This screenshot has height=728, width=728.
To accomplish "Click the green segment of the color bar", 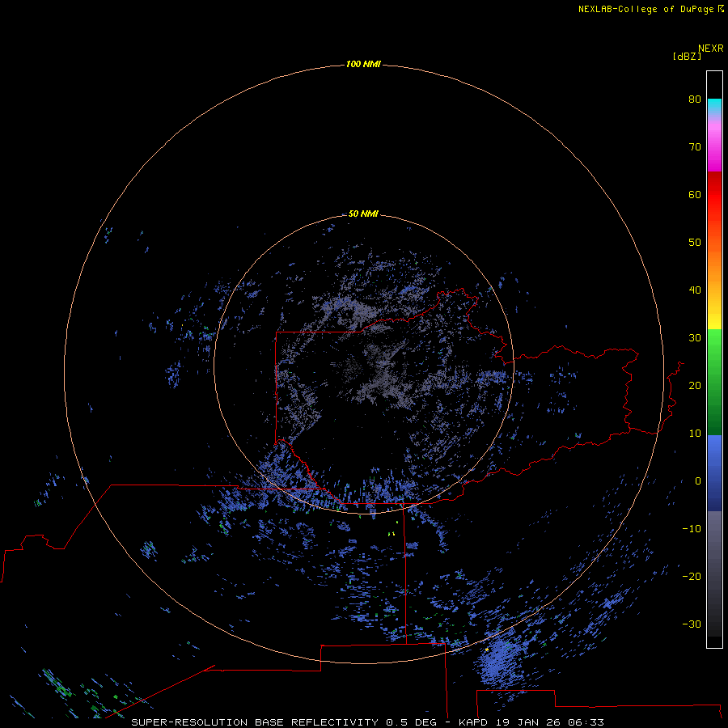I will tap(714, 382).
